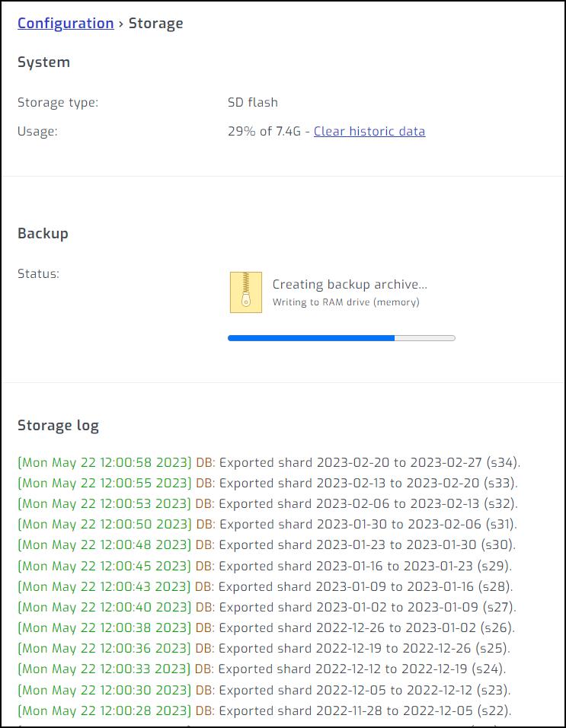
Task: Click the backup progress bar
Action: 341,337
